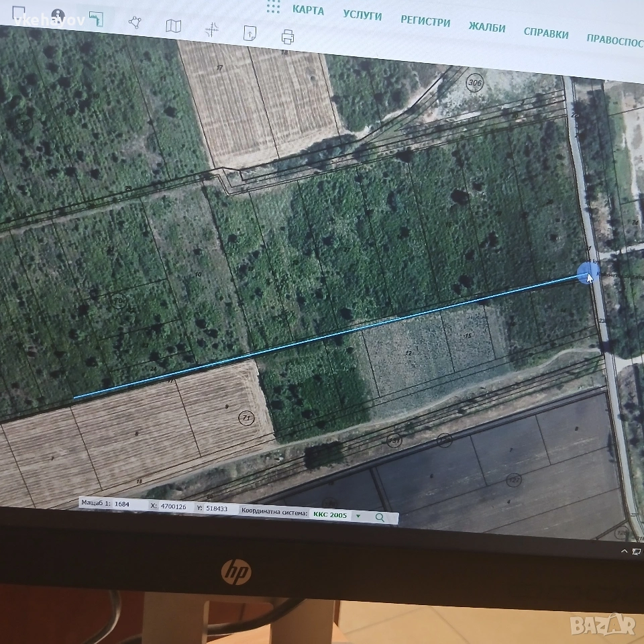Open the КАРТА menu

coord(308,10)
